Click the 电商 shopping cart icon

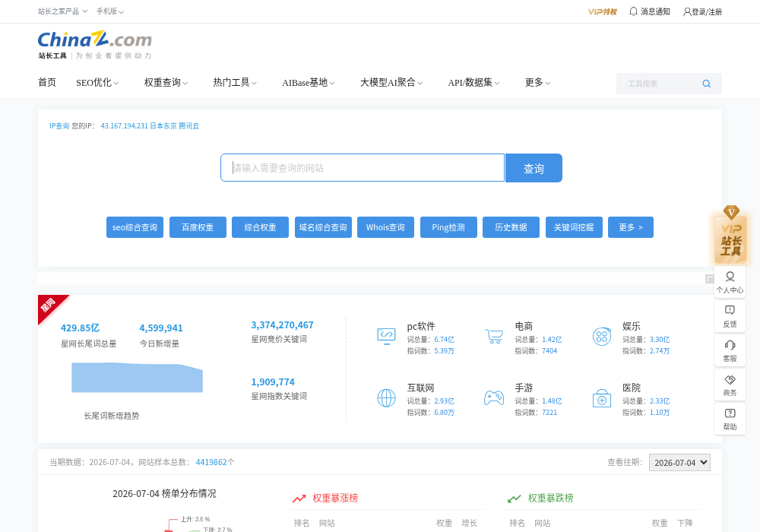pos(494,336)
